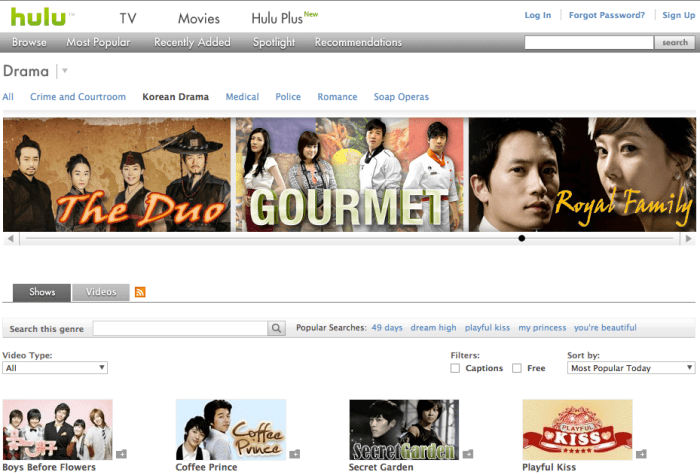Switch to the Videos tab
This screenshot has width=700, height=475.
click(x=101, y=292)
